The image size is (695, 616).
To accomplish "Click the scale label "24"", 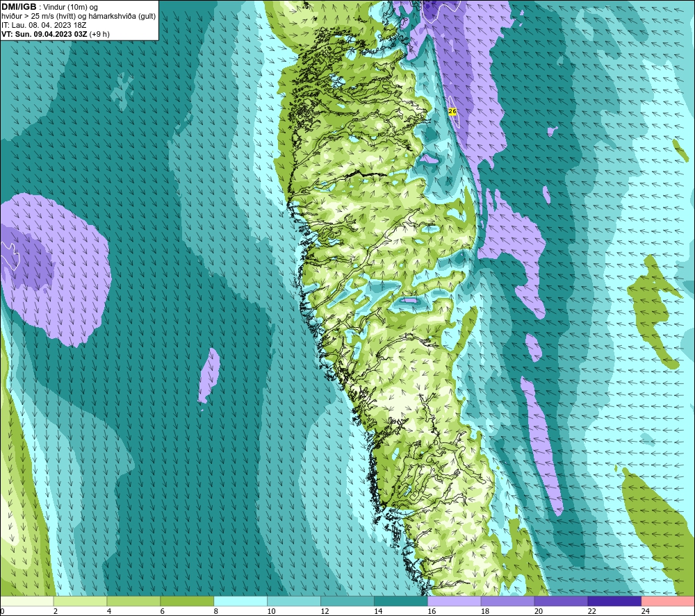I will click(x=646, y=611).
